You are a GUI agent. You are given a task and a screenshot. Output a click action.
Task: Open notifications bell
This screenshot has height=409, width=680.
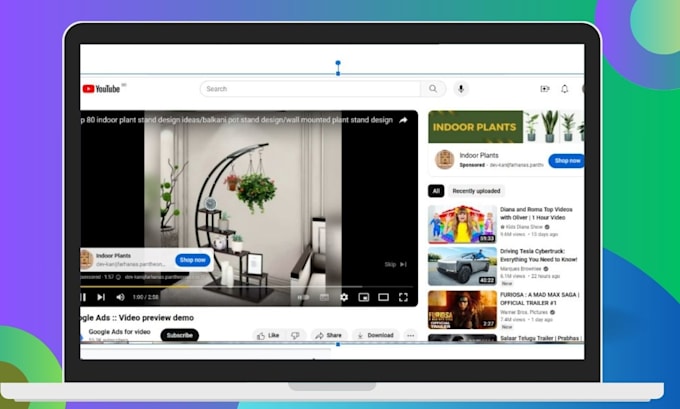coord(565,89)
